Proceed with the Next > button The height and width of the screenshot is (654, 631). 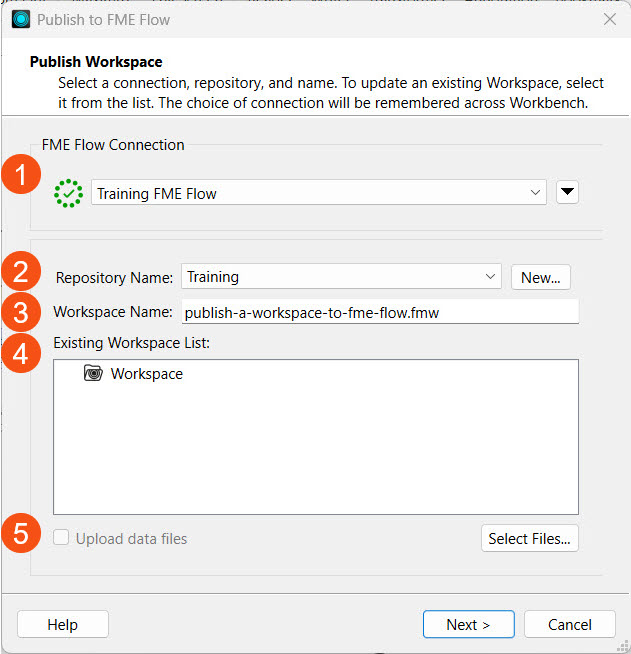pos(467,624)
